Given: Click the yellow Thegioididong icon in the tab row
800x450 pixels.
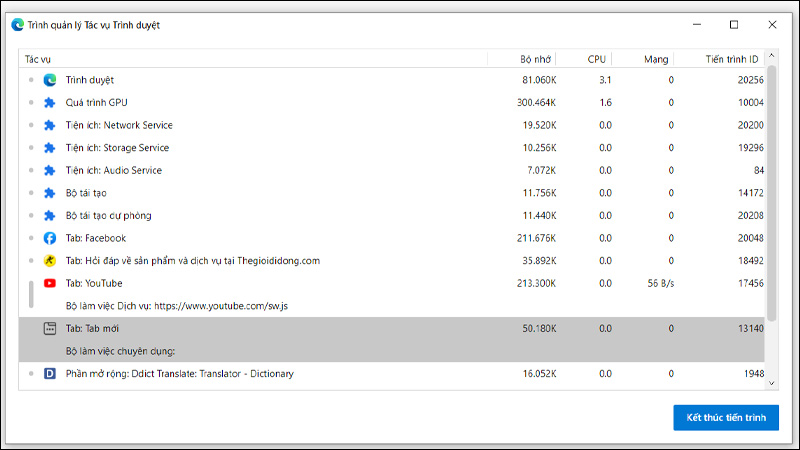Looking at the screenshot, I should 49,261.
